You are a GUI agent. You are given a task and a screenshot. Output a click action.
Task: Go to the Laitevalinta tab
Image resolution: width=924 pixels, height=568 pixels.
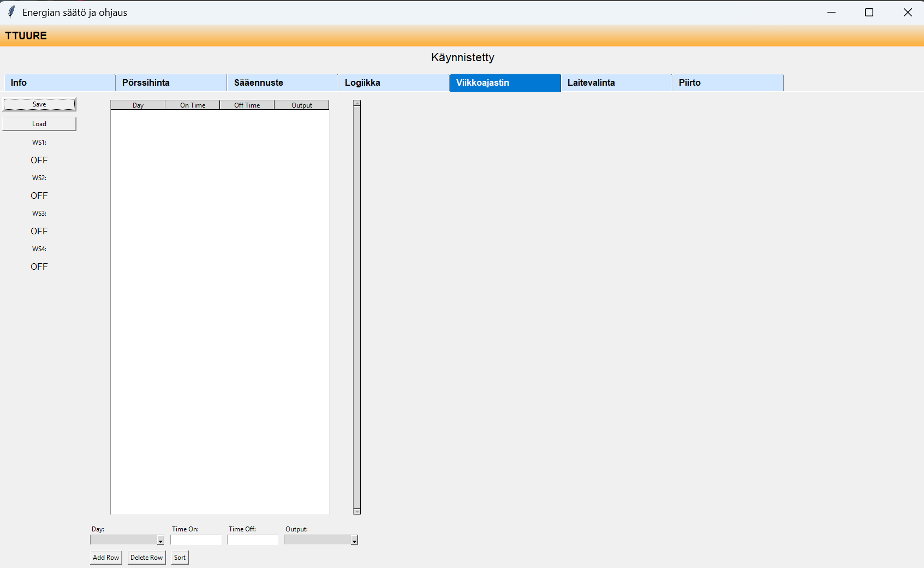616,82
